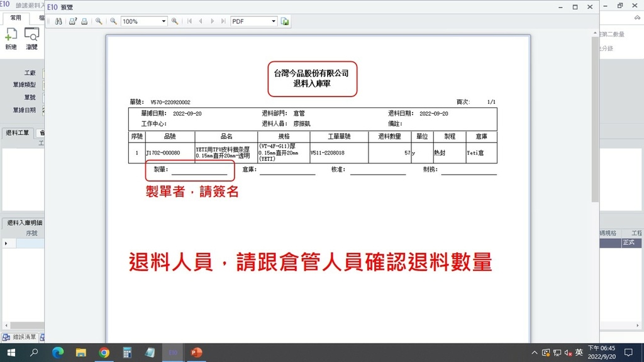Viewport: 644px width, 362px height.
Task: Open print setup dialog icon with question mark
Action: click(73, 21)
